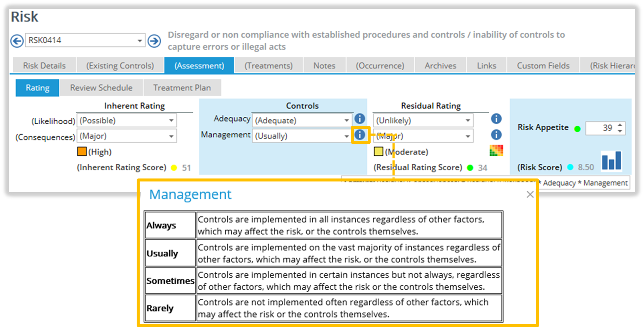The width and height of the screenshot is (644, 327).
Task: Click the Controls section heading
Action: point(302,106)
